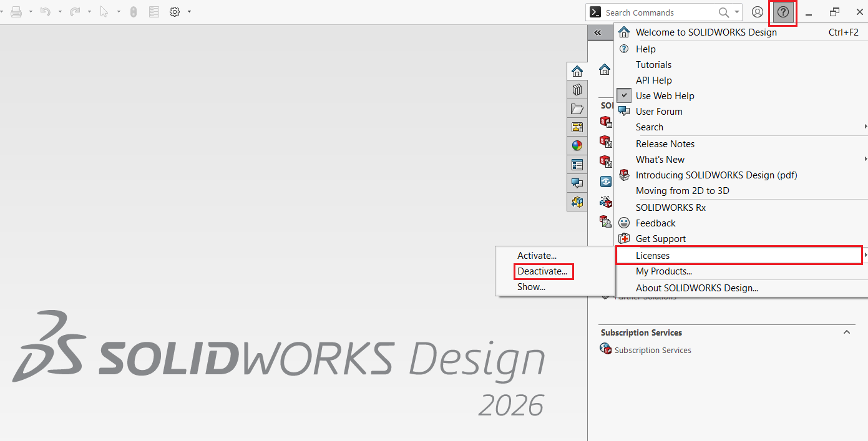Image resolution: width=868 pixels, height=441 pixels.
Task: Open the Appearances color ball tab
Action: 577,146
